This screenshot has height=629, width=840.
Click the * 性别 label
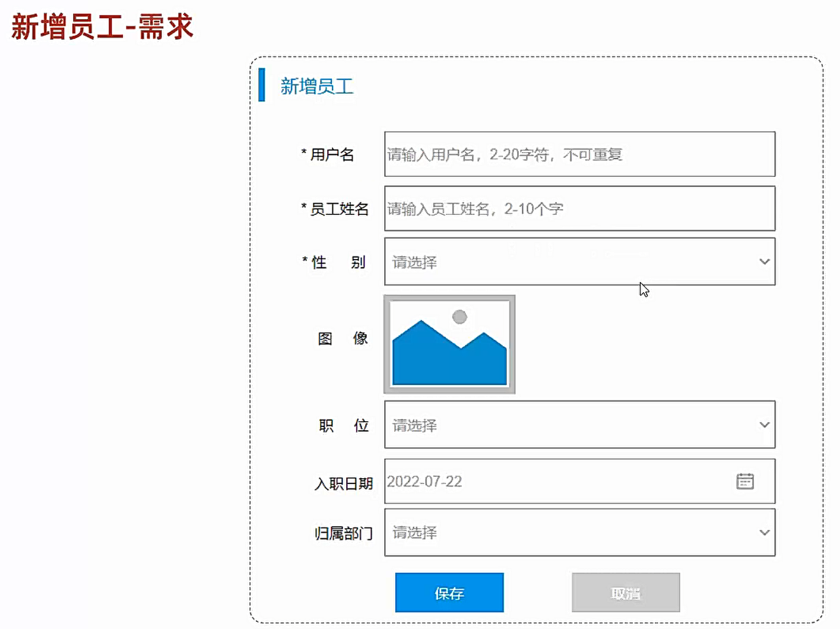coord(334,263)
